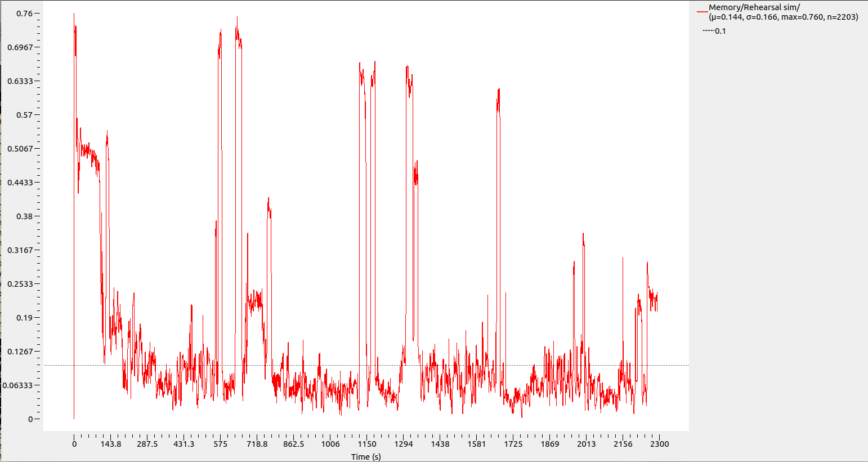Click the Time (s) x-axis title
Image resolution: width=868 pixels, height=462 pixels.
pos(366,456)
